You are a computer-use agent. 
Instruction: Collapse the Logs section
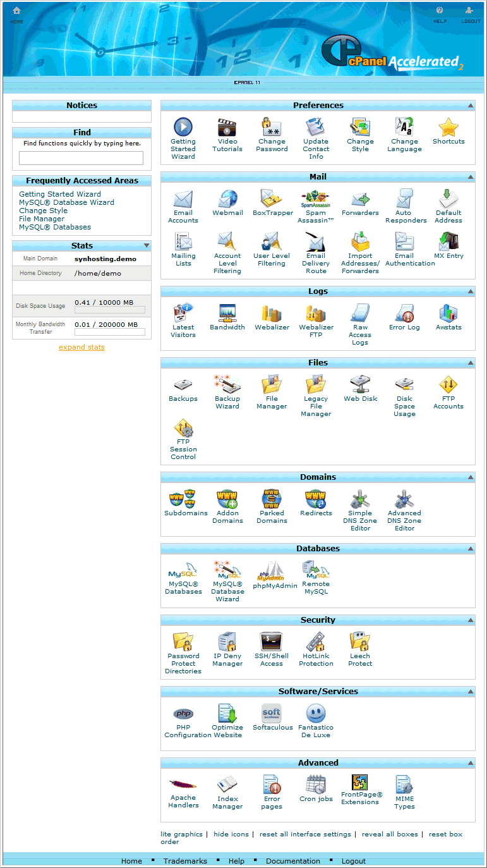tap(471, 292)
